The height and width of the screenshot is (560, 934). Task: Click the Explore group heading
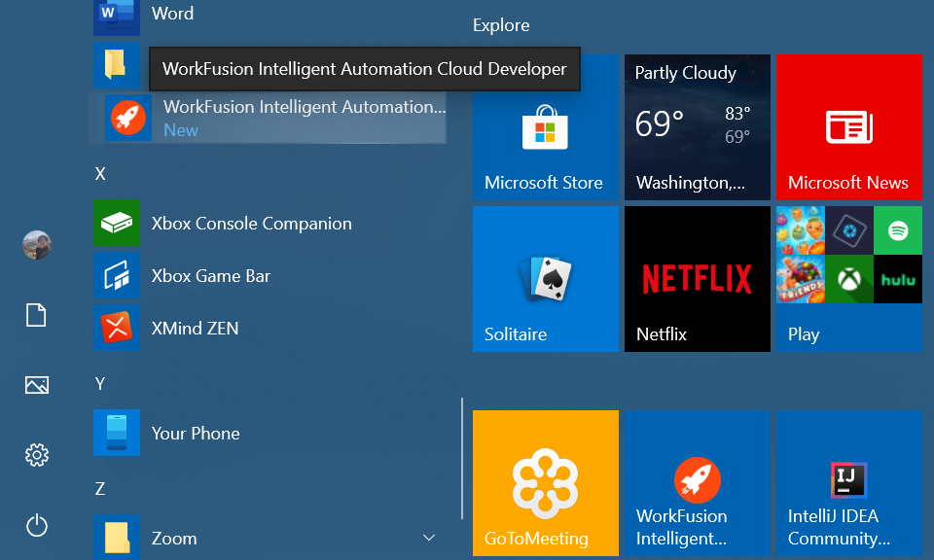pyautogui.click(x=501, y=25)
